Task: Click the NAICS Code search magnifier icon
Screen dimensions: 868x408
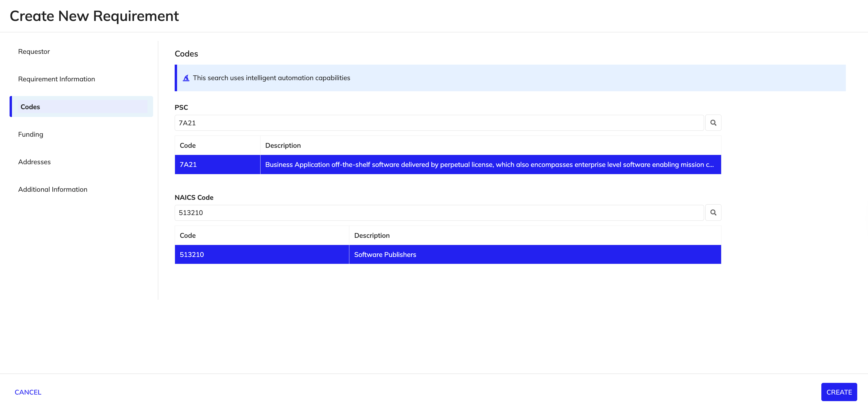Action: [713, 213]
